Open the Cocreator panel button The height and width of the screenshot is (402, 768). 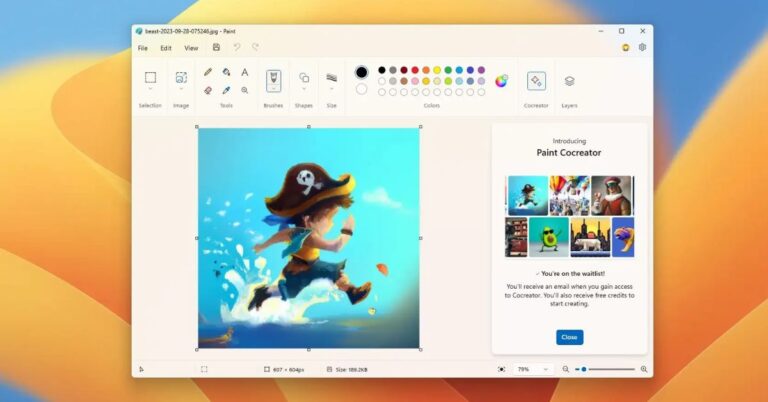(536, 81)
